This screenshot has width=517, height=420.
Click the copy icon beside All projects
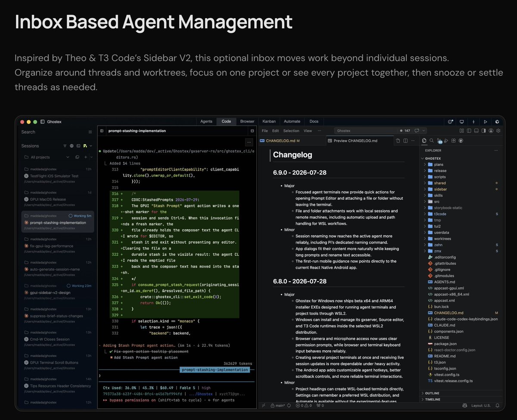78,157
